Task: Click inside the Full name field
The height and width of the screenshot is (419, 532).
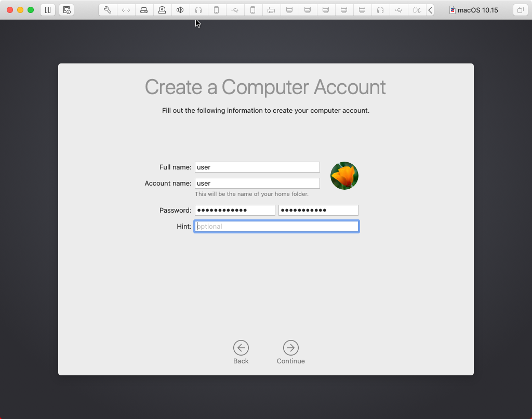Action: click(x=257, y=167)
